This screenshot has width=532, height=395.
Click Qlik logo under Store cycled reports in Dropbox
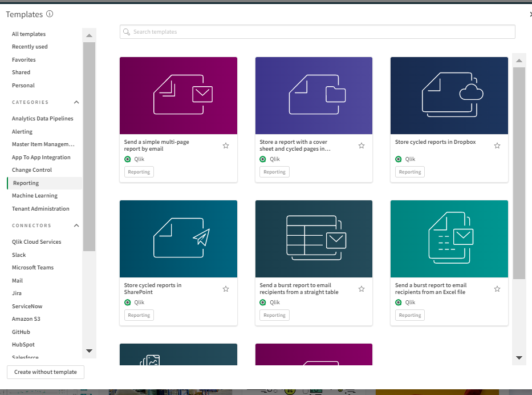399,159
